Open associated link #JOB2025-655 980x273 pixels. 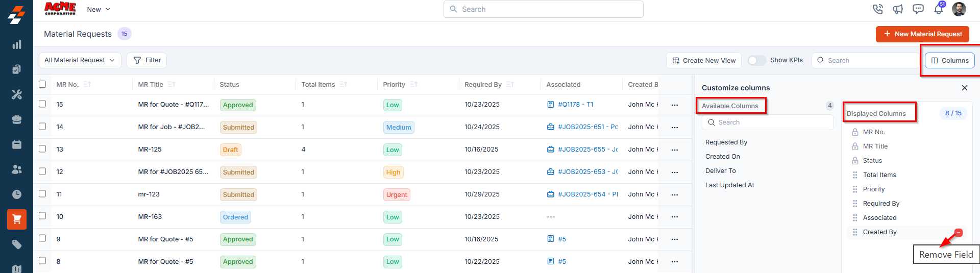click(x=587, y=150)
